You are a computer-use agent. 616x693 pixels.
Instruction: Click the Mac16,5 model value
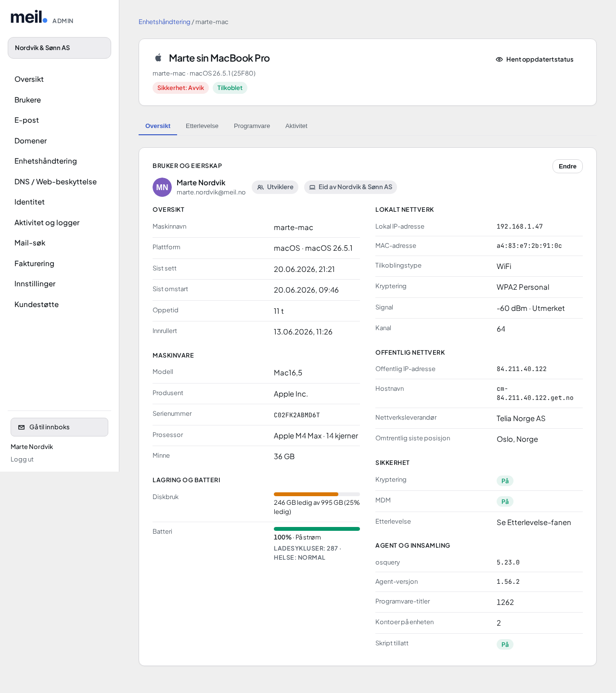288,373
